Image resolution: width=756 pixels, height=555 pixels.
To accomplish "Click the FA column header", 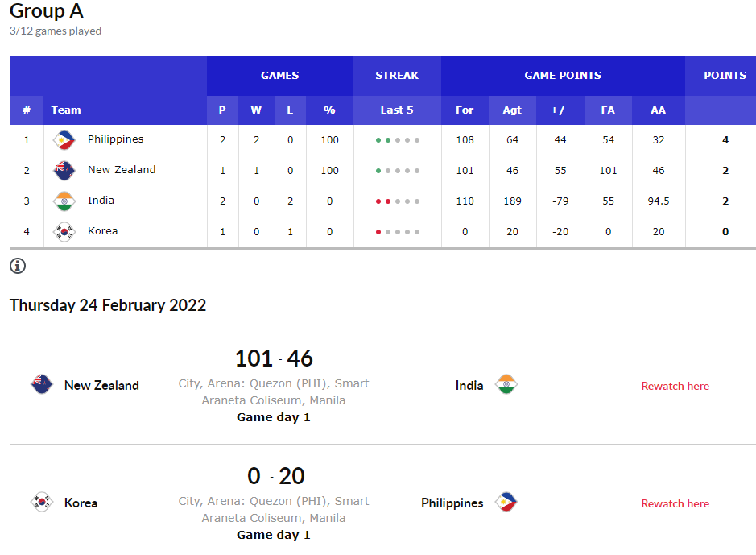I will 608,110.
